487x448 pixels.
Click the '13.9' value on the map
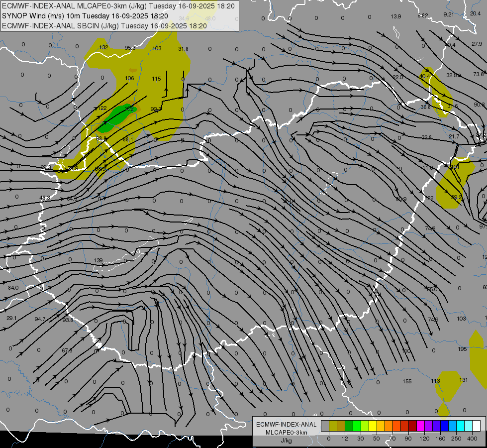point(395,16)
